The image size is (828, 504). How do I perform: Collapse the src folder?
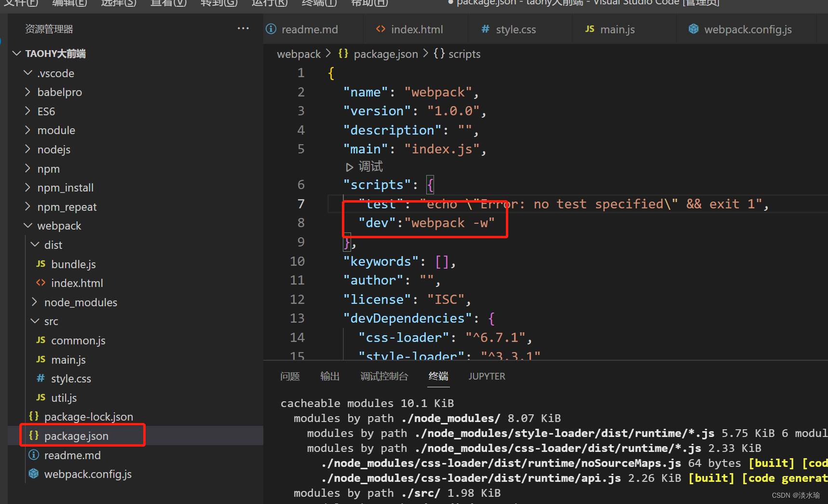(35, 321)
